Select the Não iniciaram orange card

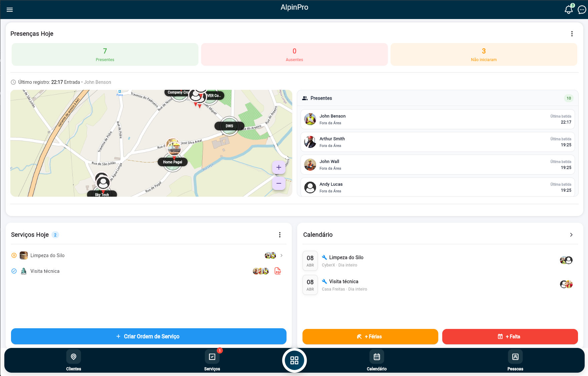coord(484,54)
